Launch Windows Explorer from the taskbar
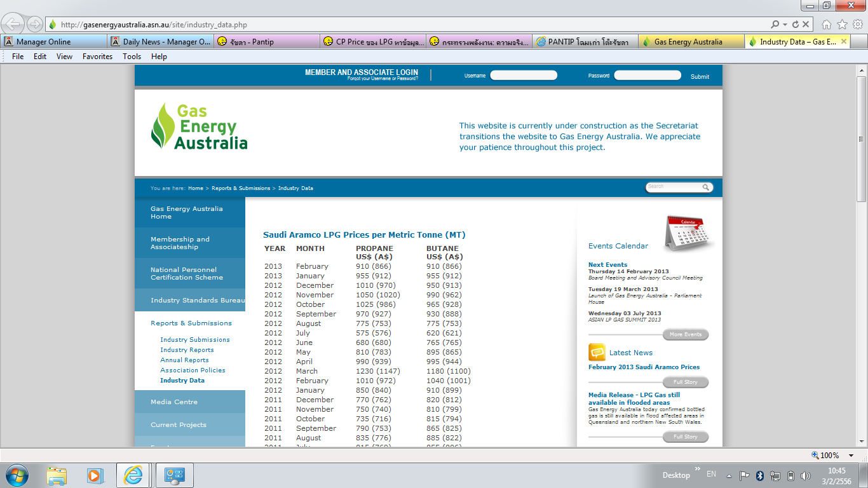 [57, 475]
